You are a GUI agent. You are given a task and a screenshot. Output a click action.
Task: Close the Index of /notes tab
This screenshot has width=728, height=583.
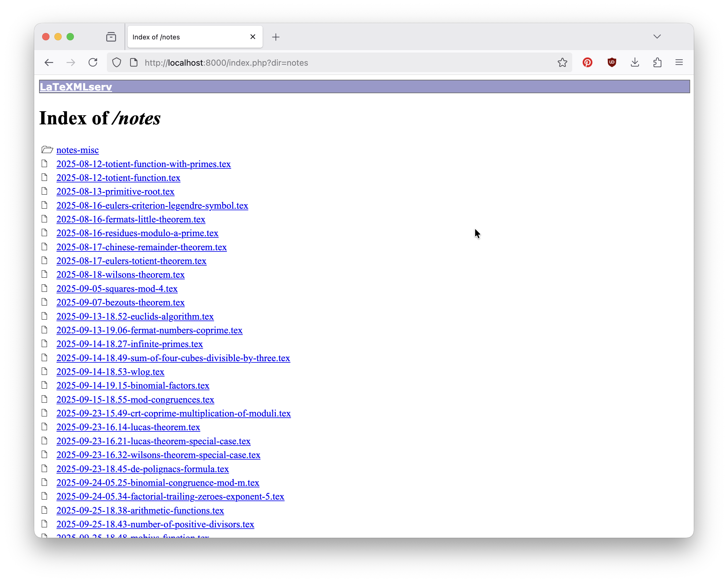click(x=253, y=36)
